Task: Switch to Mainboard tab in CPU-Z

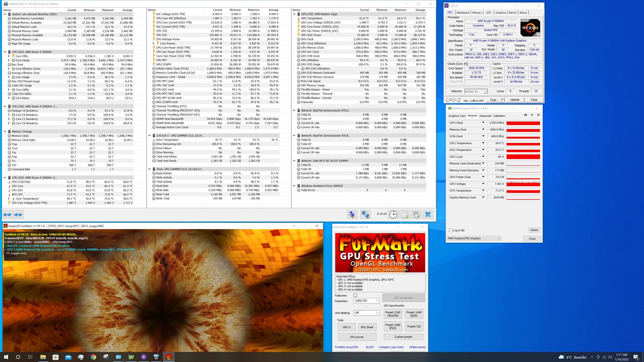Action: 463,12
